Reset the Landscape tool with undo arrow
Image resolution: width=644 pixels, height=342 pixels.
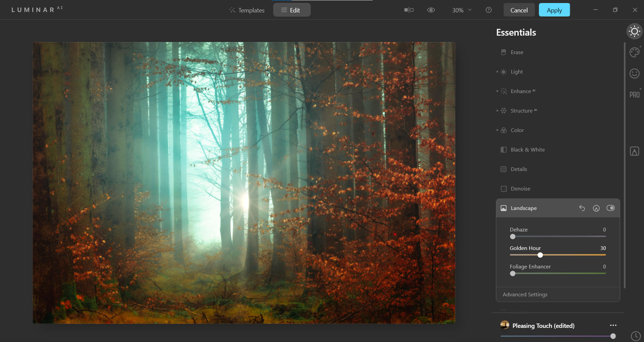tap(582, 208)
